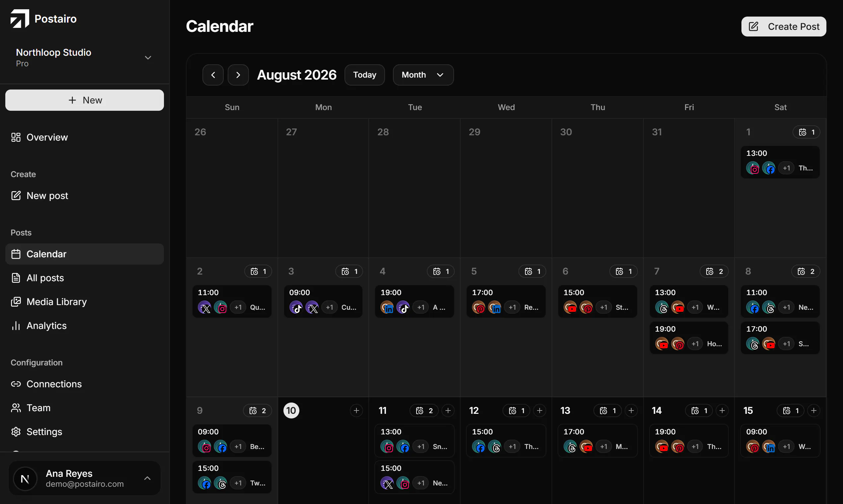Open the 13:00 post on August 1
Viewport: 843px width, 504px height.
click(780, 162)
